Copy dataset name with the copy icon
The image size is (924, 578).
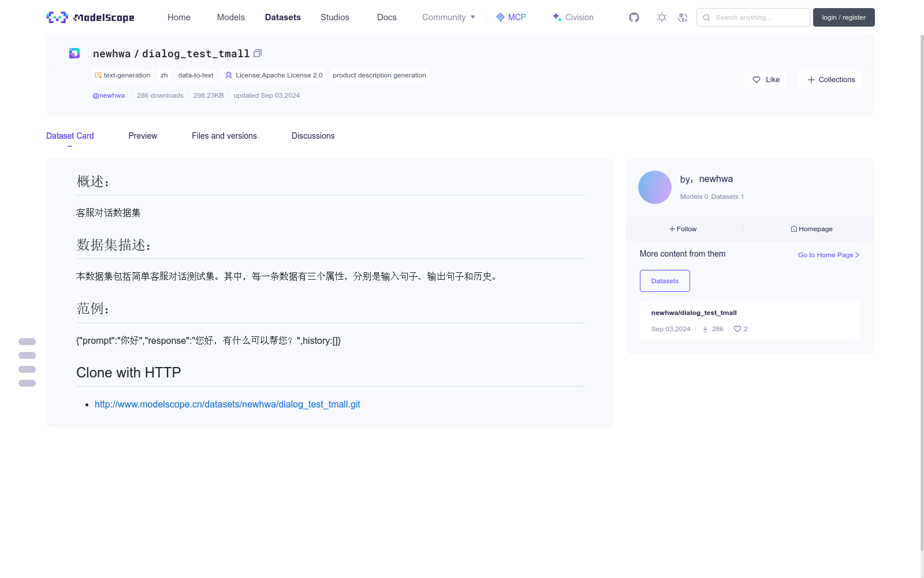point(258,53)
